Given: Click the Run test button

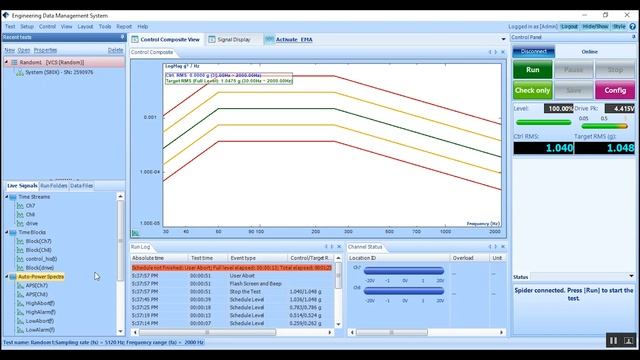Looking at the screenshot, I should click(x=533, y=70).
